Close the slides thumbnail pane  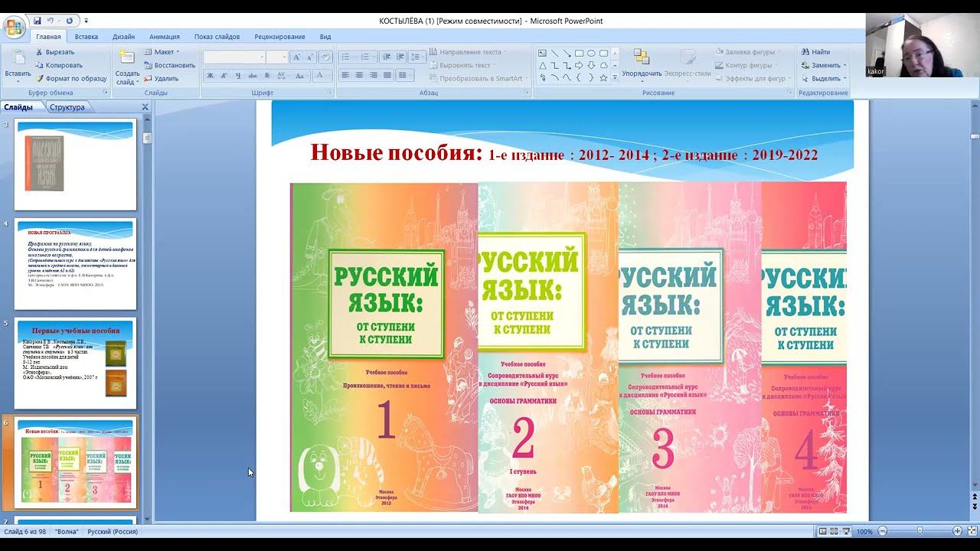145,107
